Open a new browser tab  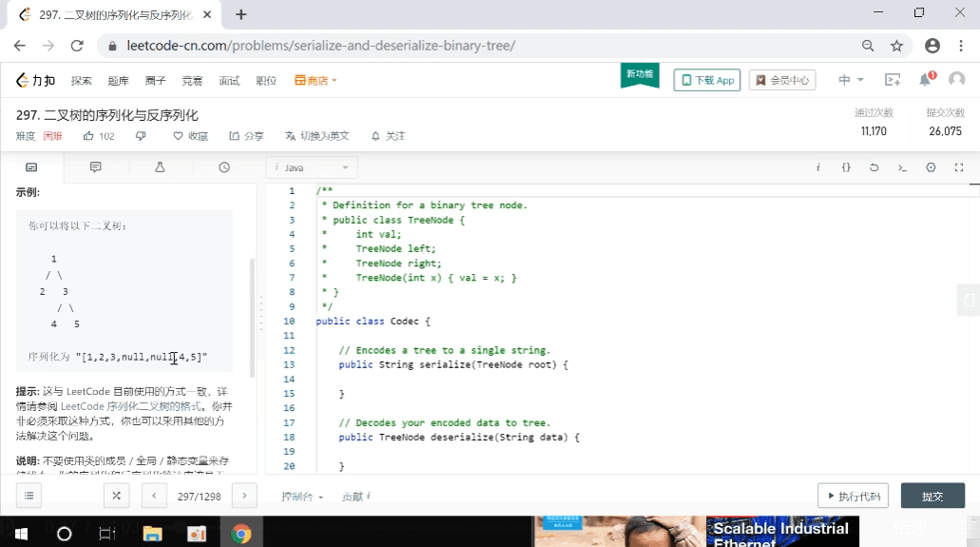240,14
